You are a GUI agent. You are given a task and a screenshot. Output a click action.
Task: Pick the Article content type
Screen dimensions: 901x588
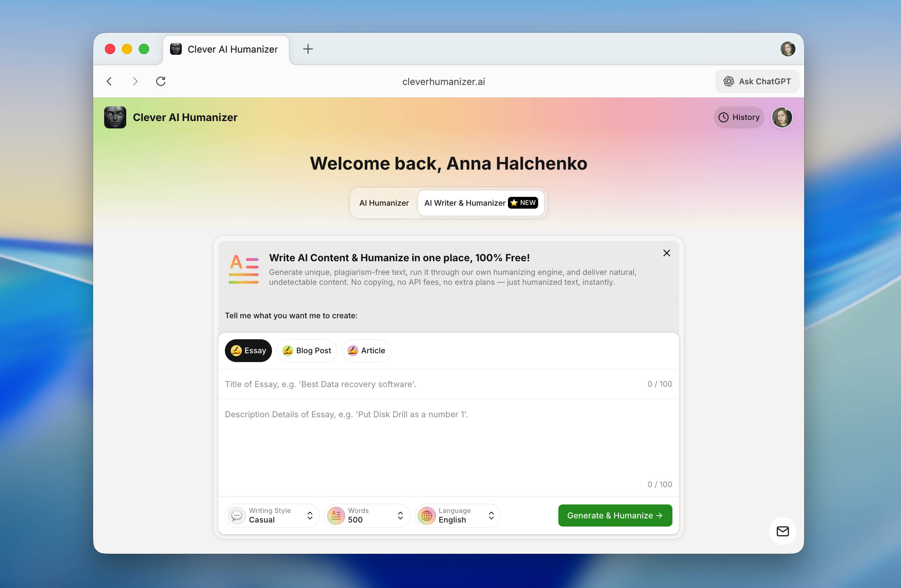click(366, 350)
